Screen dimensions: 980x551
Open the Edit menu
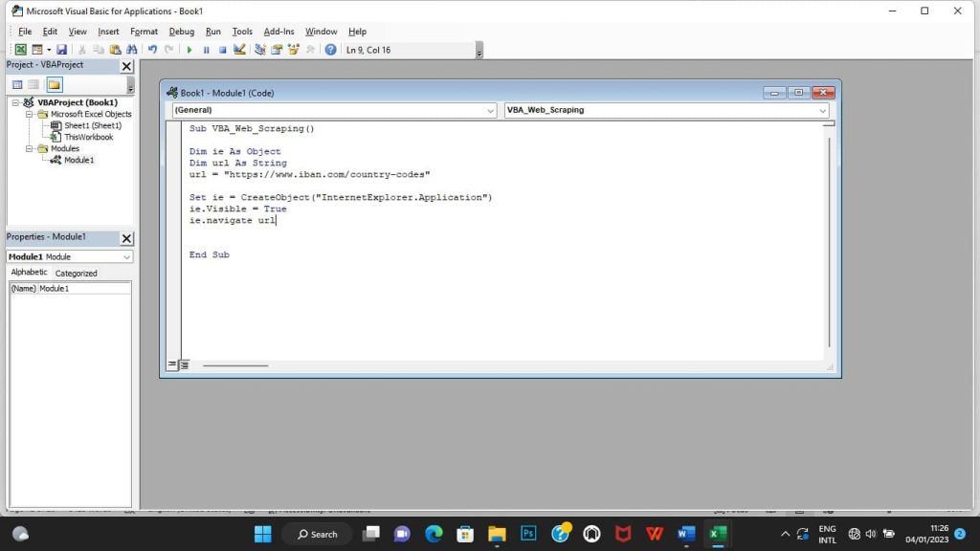point(50,32)
